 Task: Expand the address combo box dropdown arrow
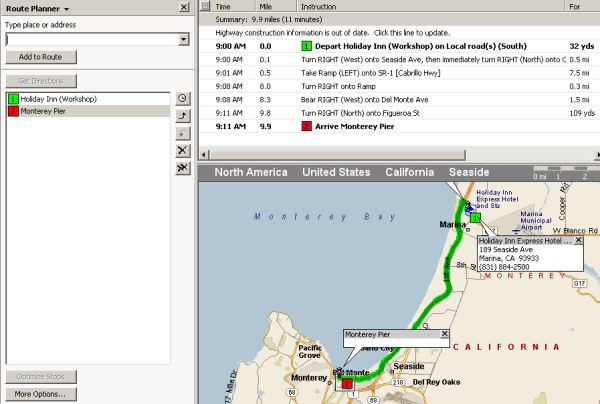[x=184, y=39]
